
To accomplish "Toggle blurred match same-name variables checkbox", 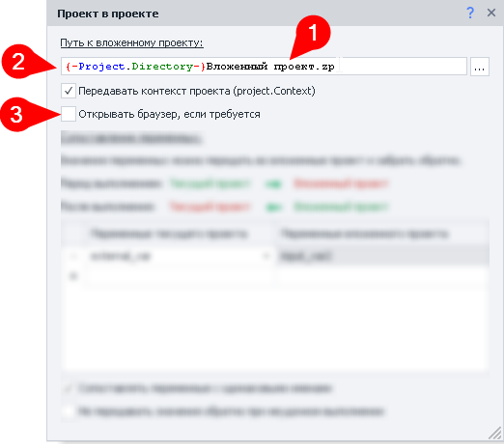I will point(69,389).
